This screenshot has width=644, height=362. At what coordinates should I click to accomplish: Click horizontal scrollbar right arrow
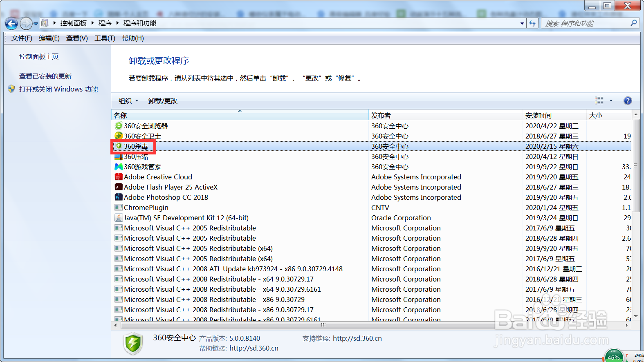(x=627, y=325)
